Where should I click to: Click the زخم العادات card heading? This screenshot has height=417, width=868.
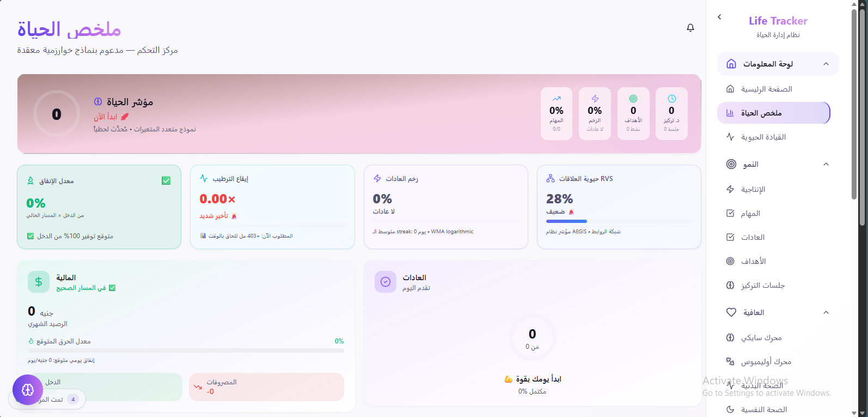[402, 179]
